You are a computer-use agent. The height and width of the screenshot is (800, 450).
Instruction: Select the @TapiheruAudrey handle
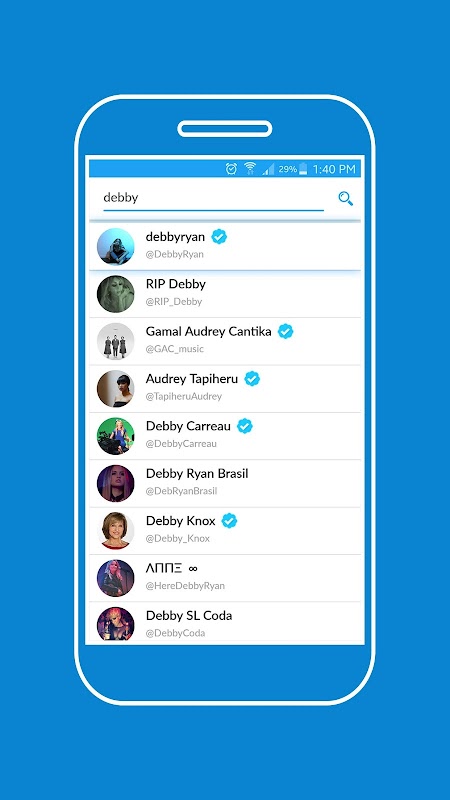(x=184, y=396)
